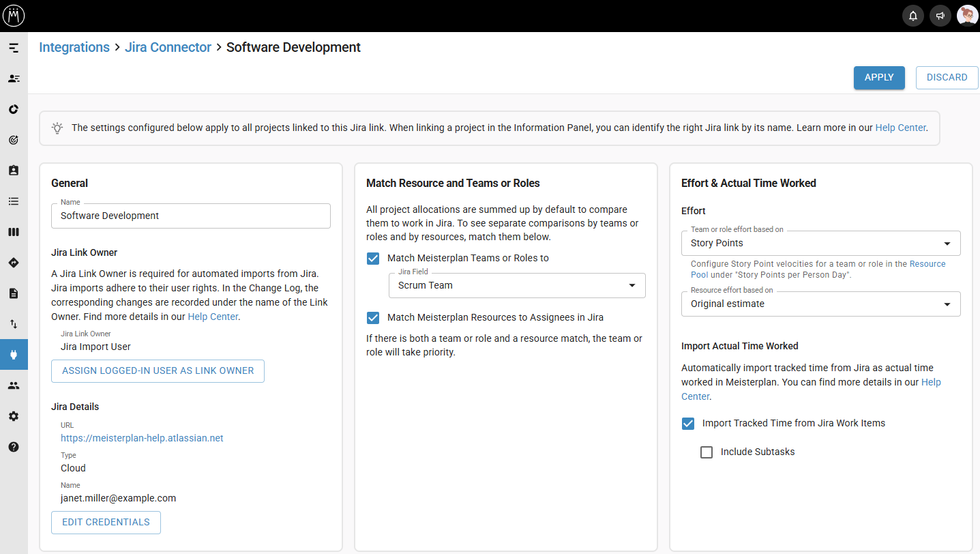The width and height of the screenshot is (980, 554).
Task: Open the help question mark icon
Action: tap(14, 447)
